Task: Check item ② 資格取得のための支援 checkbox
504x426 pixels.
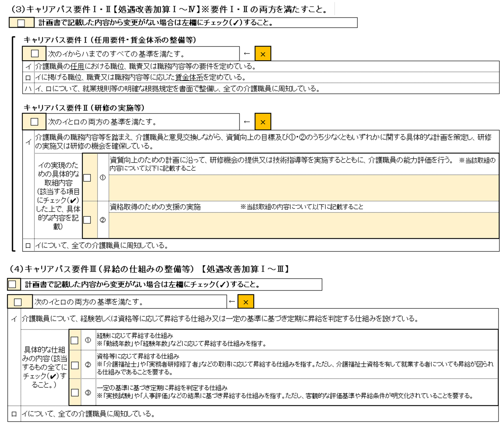Action: coord(87,220)
